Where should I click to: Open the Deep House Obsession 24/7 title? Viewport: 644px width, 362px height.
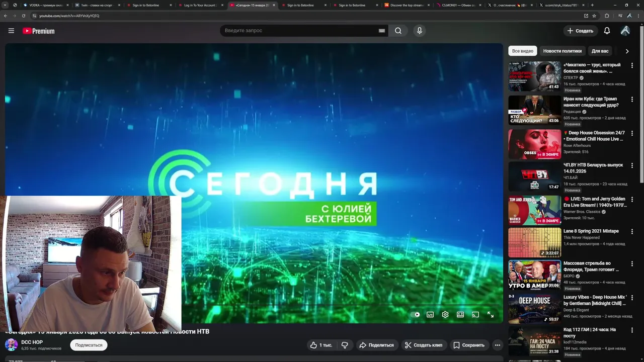click(595, 136)
